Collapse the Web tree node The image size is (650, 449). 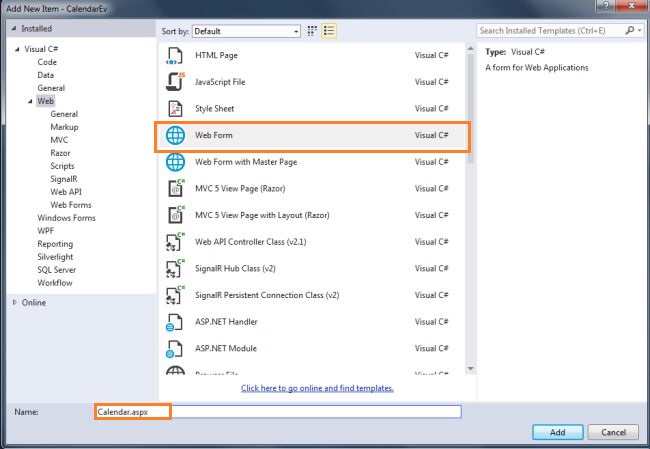tap(30, 101)
